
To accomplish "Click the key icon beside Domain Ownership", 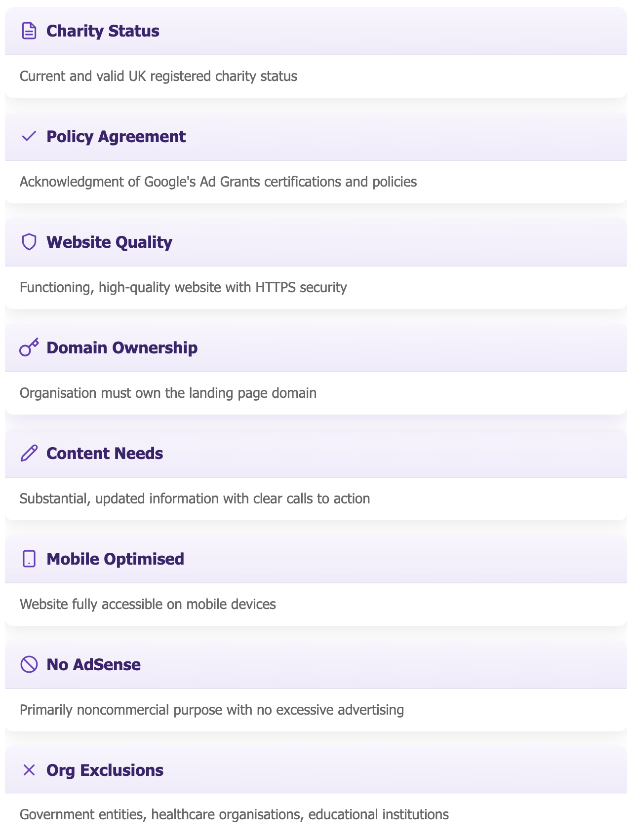I will pos(29,347).
